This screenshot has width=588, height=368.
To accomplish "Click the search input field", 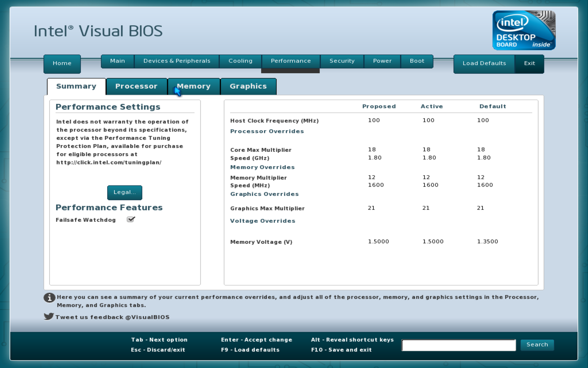I will [459, 345].
